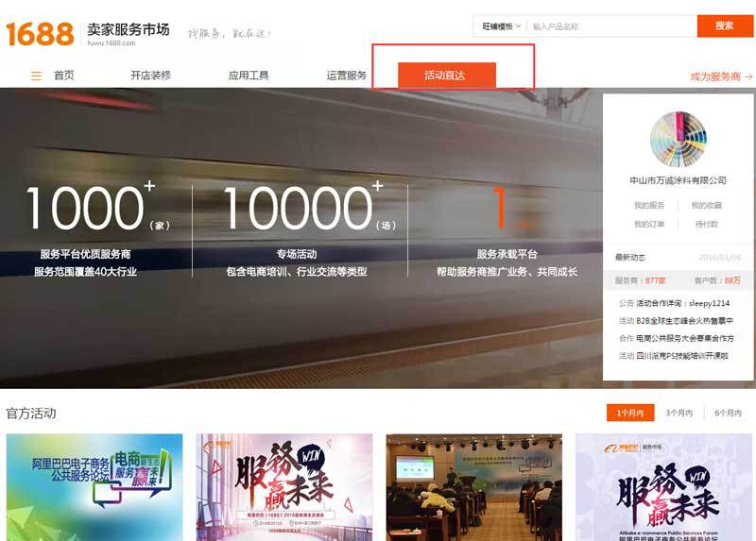Click the 最新动态 heading in user panel

[x=629, y=257]
